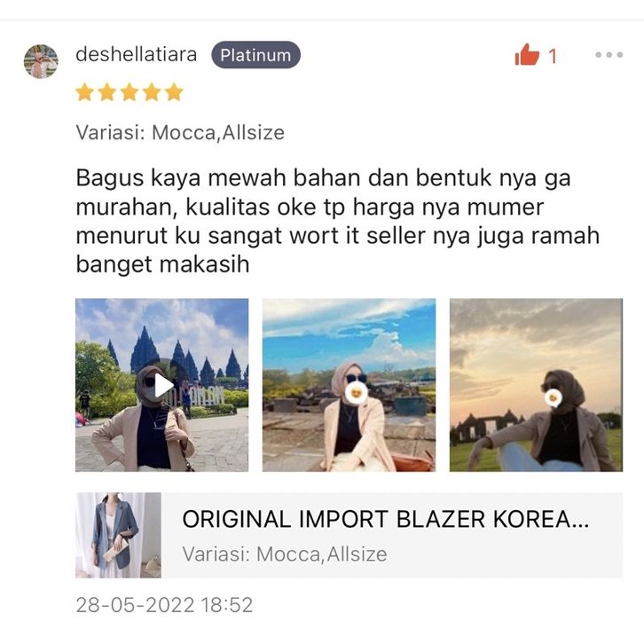Click the five-star rating row
This screenshot has height=644, width=644.
130,92
